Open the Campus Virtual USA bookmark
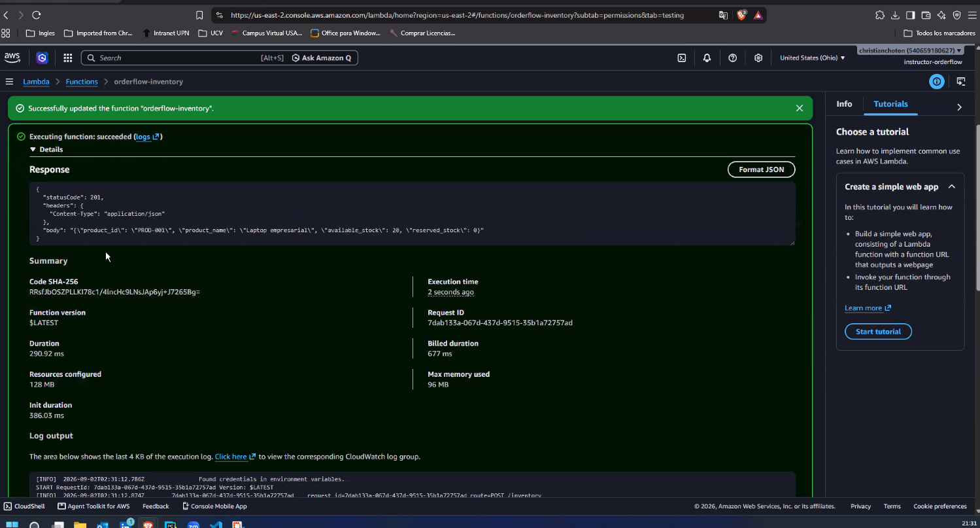 (267, 33)
